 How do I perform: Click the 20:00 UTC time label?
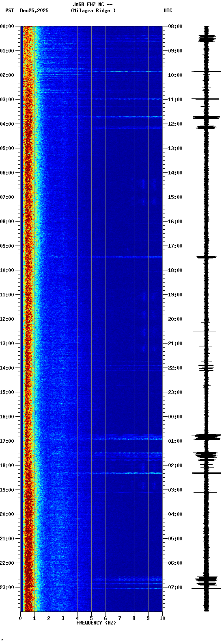(175, 319)
